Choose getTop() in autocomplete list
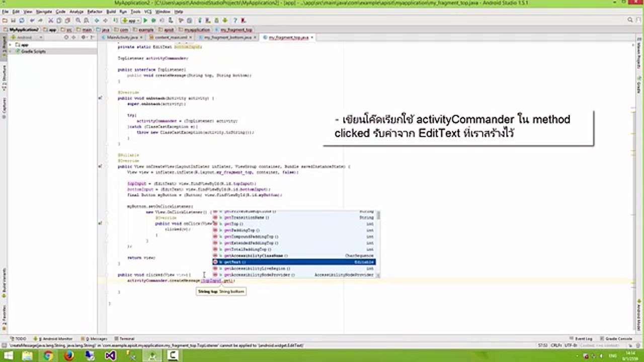 click(x=294, y=224)
